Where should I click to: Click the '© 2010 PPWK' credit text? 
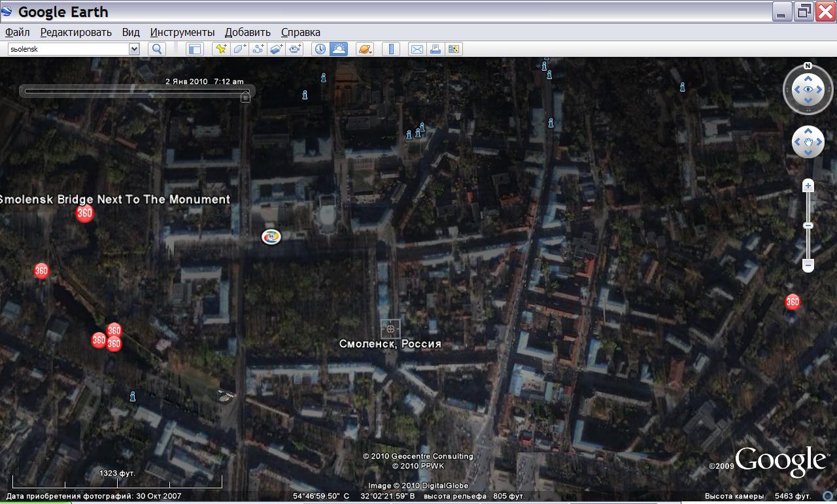tap(418, 466)
